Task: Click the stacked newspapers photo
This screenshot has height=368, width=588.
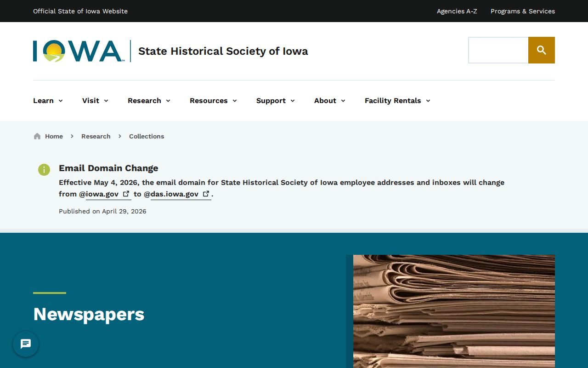Action: (x=454, y=311)
